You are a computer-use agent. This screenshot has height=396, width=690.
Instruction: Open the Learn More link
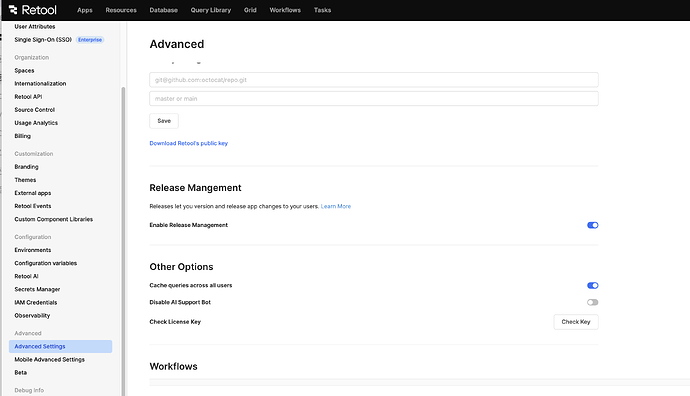pos(336,206)
